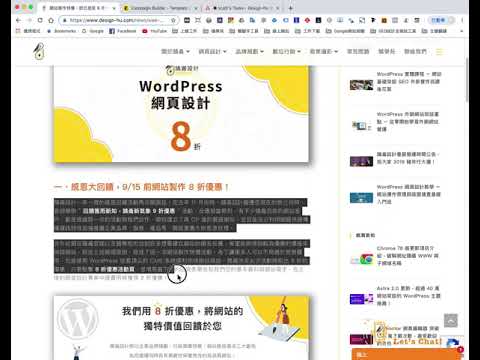Open sidebar post about Astra 2.0
480x360 pixels.
(x=409, y=296)
